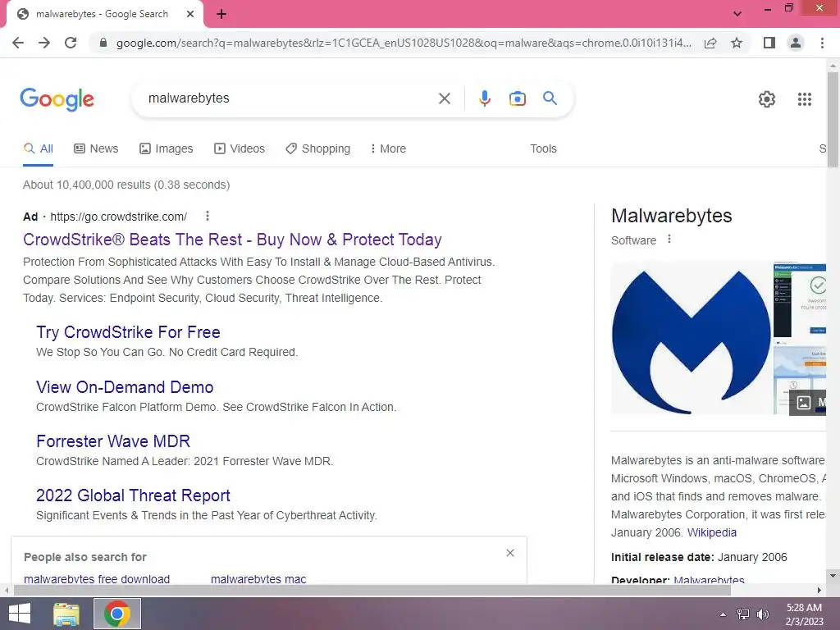Image resolution: width=840 pixels, height=630 pixels.
Task: Clear the search box text
Action: [444, 98]
